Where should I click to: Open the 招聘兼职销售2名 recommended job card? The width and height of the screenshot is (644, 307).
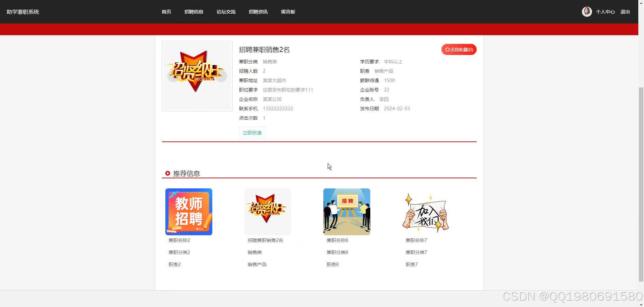267,211
